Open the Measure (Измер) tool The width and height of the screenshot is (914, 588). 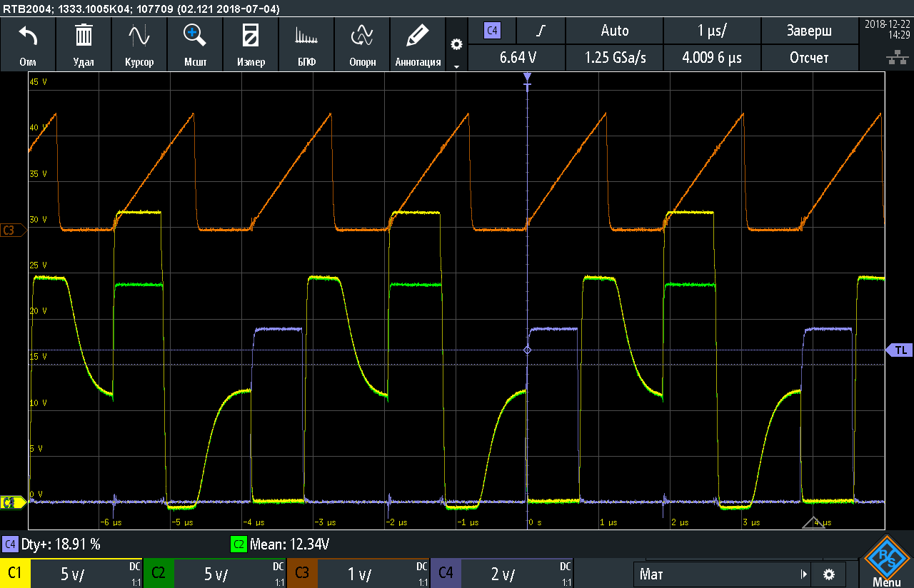tap(251, 44)
